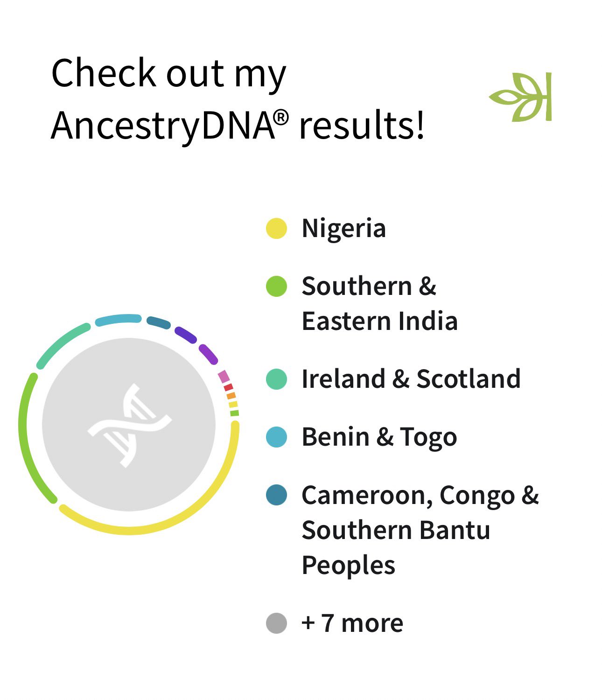The image size is (602, 700).
Task: Click the light blue Benin & Togo dot
Action: pyautogui.click(x=276, y=437)
